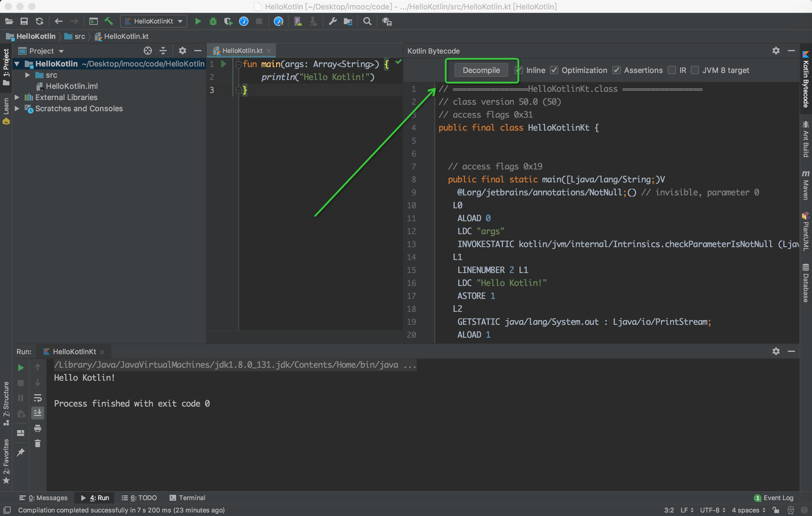812x516 pixels.
Task: Clear Run console with trash icon
Action: pos(38,444)
